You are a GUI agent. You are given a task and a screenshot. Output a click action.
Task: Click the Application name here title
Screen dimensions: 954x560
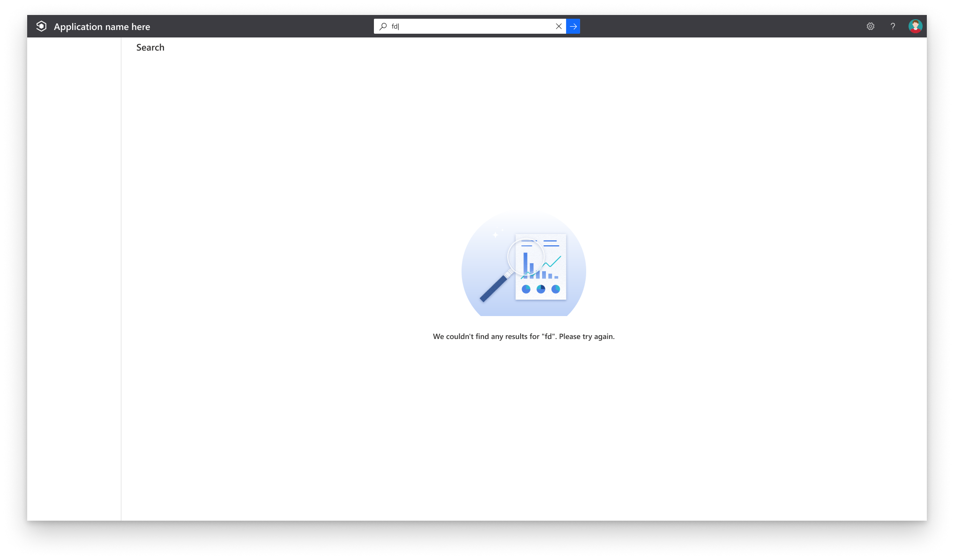pyautogui.click(x=102, y=27)
